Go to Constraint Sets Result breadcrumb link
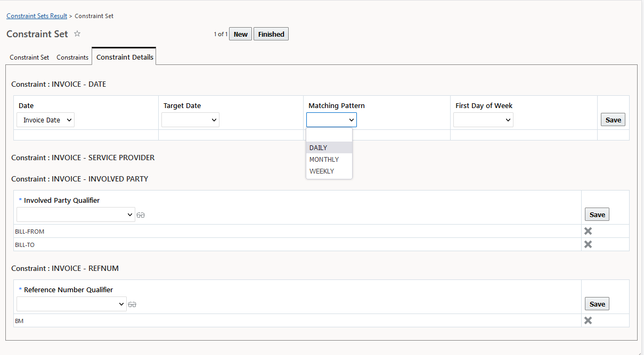 (x=37, y=16)
